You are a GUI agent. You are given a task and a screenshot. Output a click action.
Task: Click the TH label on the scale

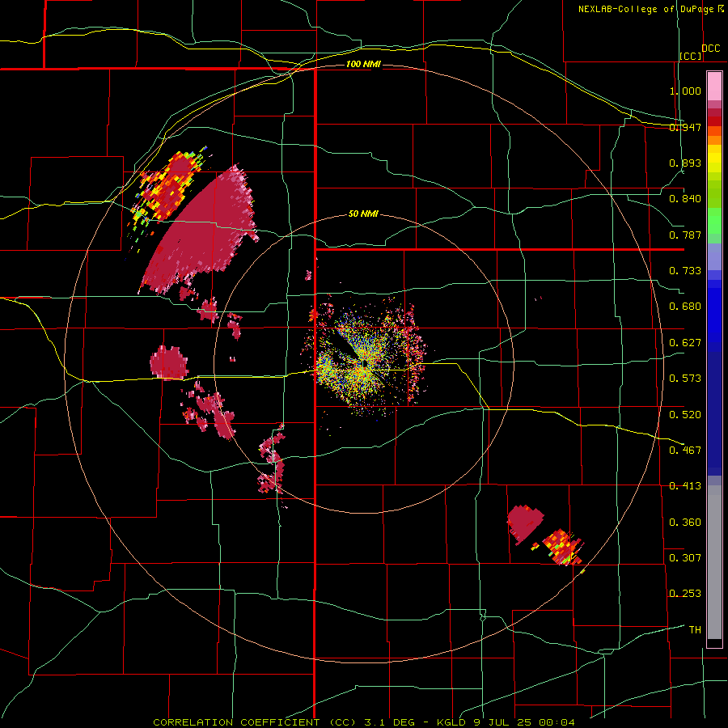point(695,629)
